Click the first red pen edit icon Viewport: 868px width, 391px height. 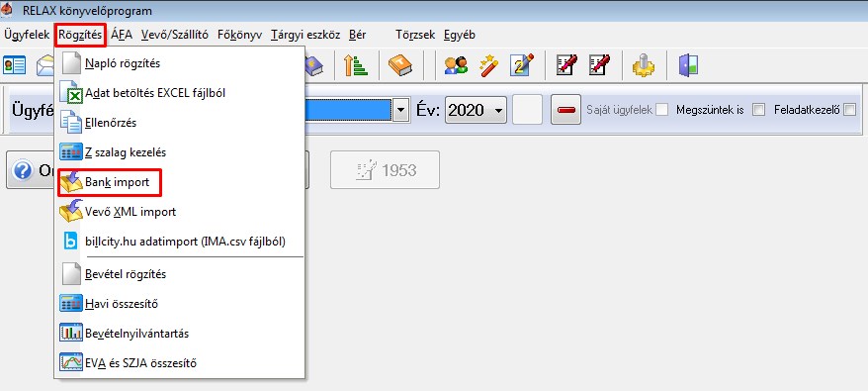pos(566,65)
